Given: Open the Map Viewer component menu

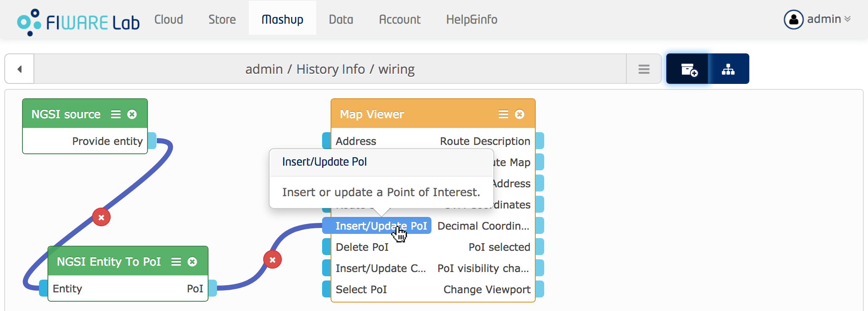Looking at the screenshot, I should point(503,114).
